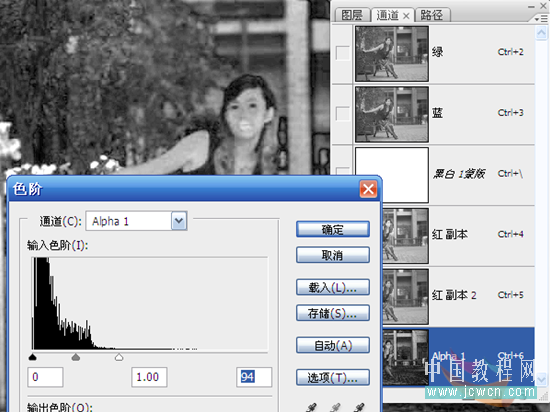
Task: Toggle visibility of the 绿 channel
Action: pyautogui.click(x=342, y=53)
